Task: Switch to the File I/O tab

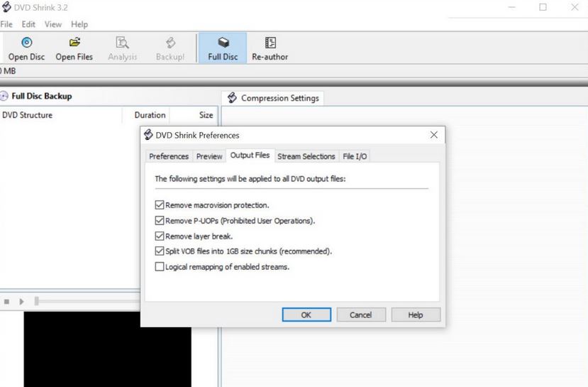Action: [355, 156]
